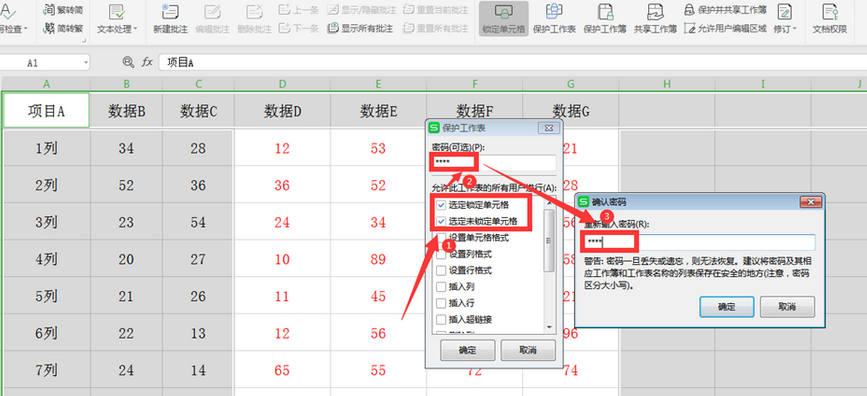Click 确定 in 确认密码 dialog
Viewport: 867px width, 396px height.
[727, 306]
